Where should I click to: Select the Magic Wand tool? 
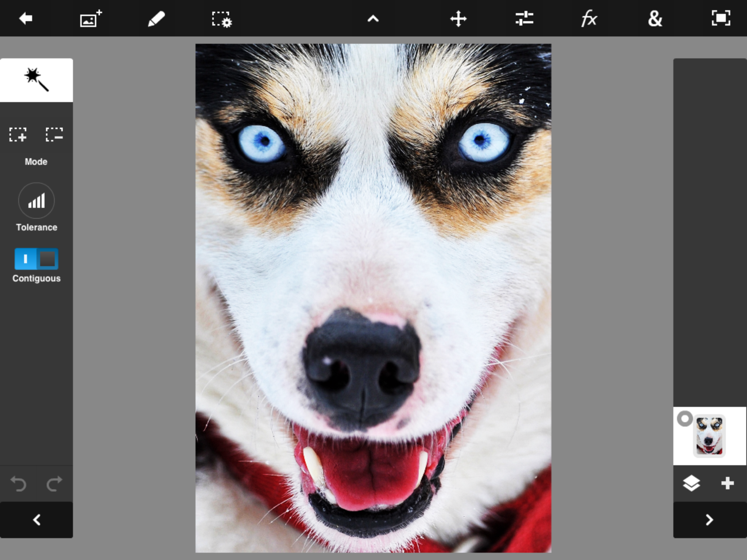click(36, 80)
